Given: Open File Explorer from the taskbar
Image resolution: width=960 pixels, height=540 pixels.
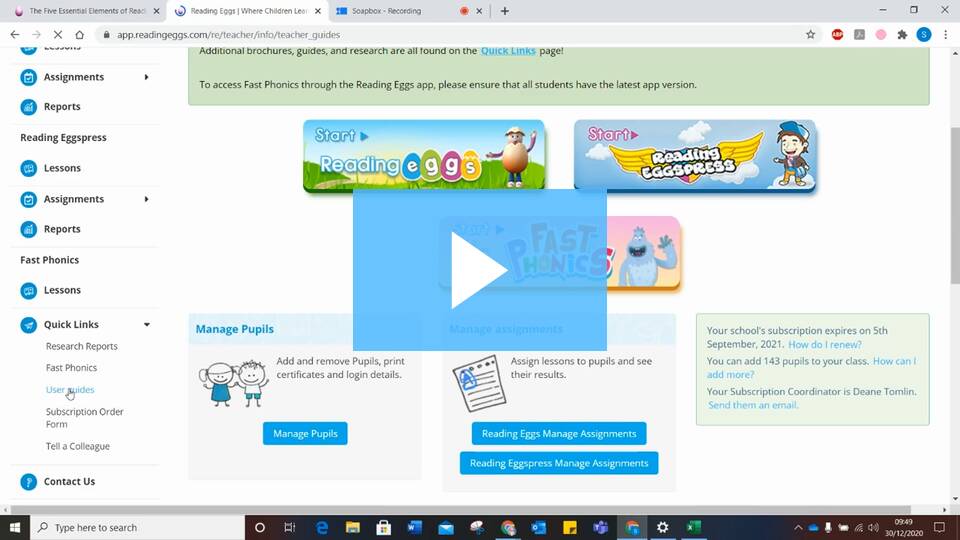Looking at the screenshot, I should tap(353, 527).
